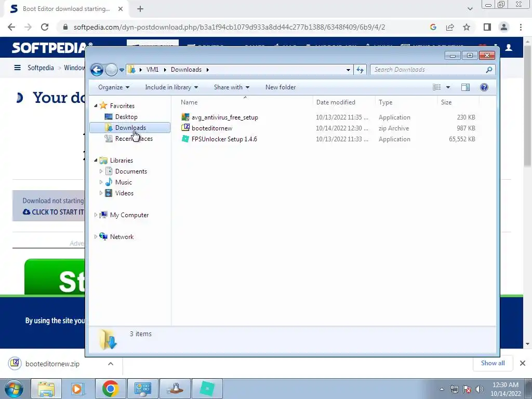
Task: Select Downloads in the navigation pane
Action: coord(130,128)
